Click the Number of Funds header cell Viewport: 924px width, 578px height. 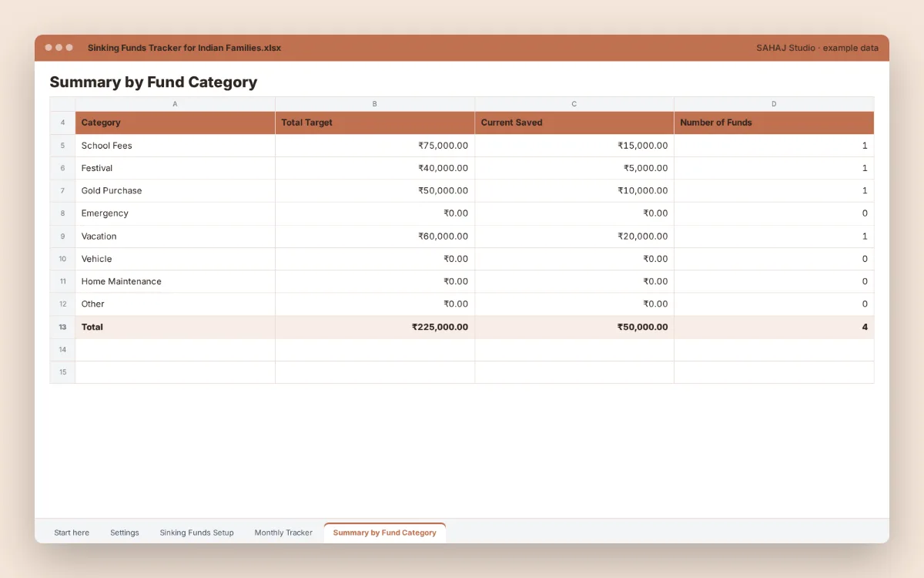(x=774, y=123)
